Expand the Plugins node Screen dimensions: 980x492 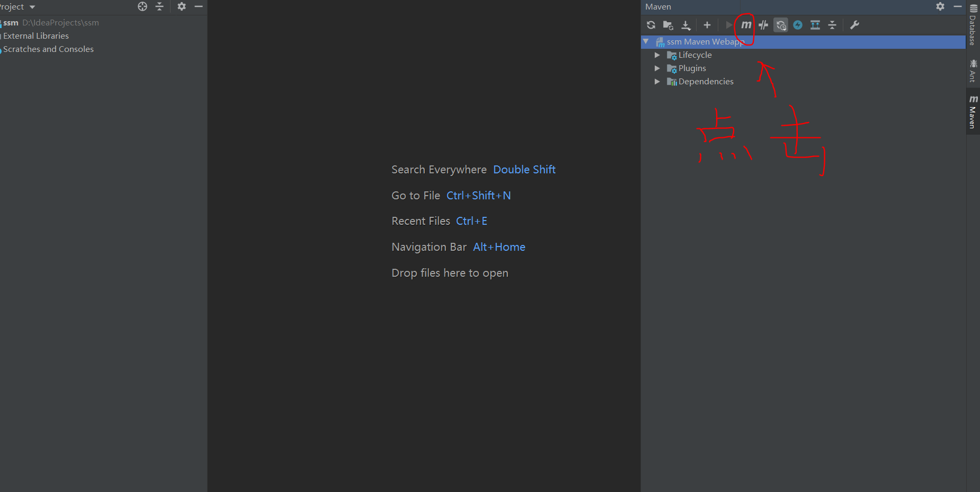click(657, 68)
